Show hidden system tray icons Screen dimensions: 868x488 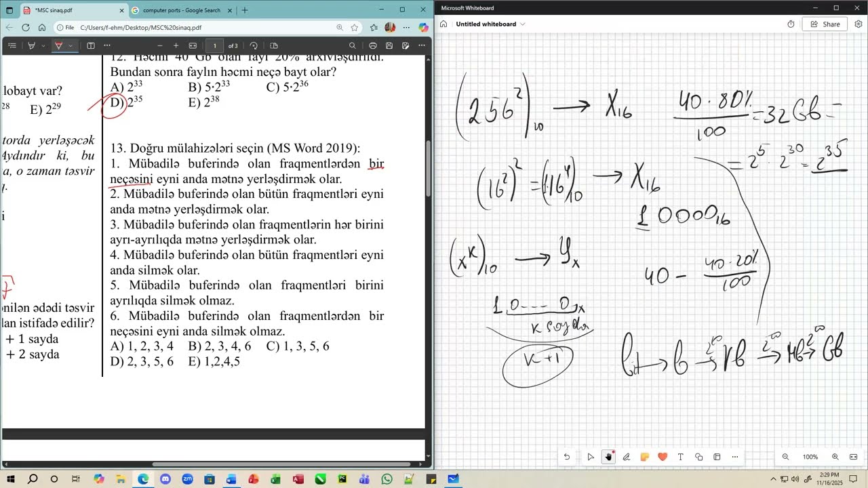773,479
